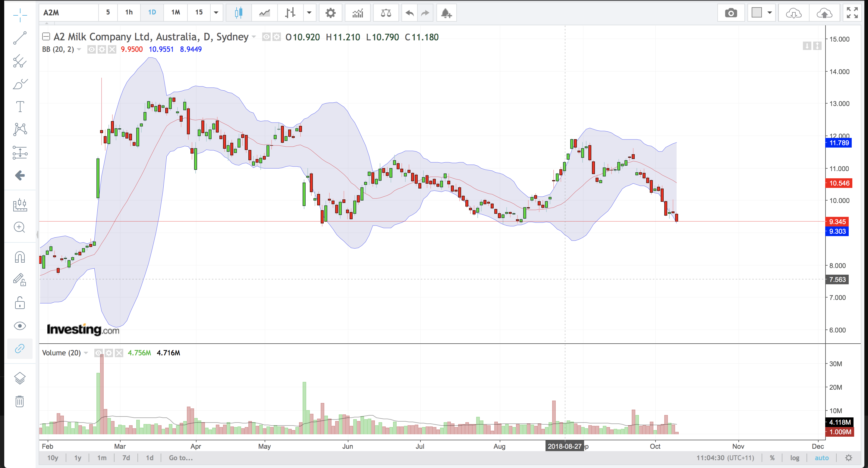Click the back arrow icon in sidebar
Screen dimensions: 868x468
coord(20,175)
